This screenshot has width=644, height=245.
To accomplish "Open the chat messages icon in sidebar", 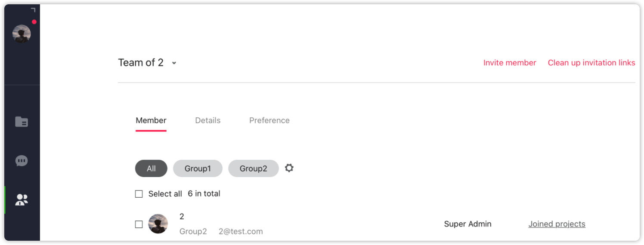I will [x=22, y=161].
